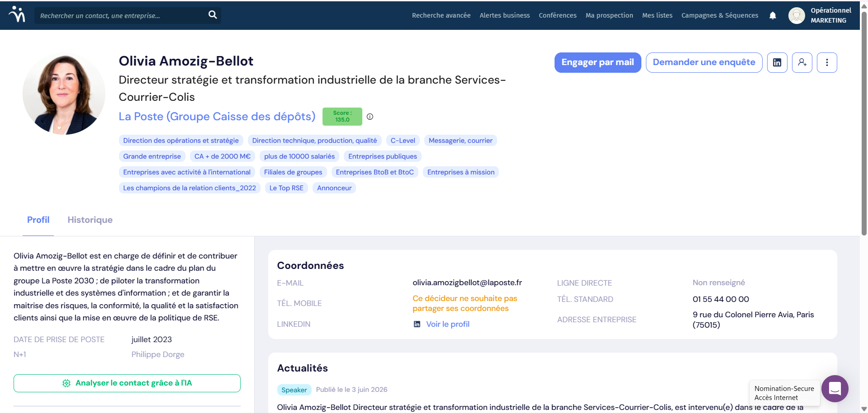
Task: Click the date juillet 2023
Action: [152, 339]
